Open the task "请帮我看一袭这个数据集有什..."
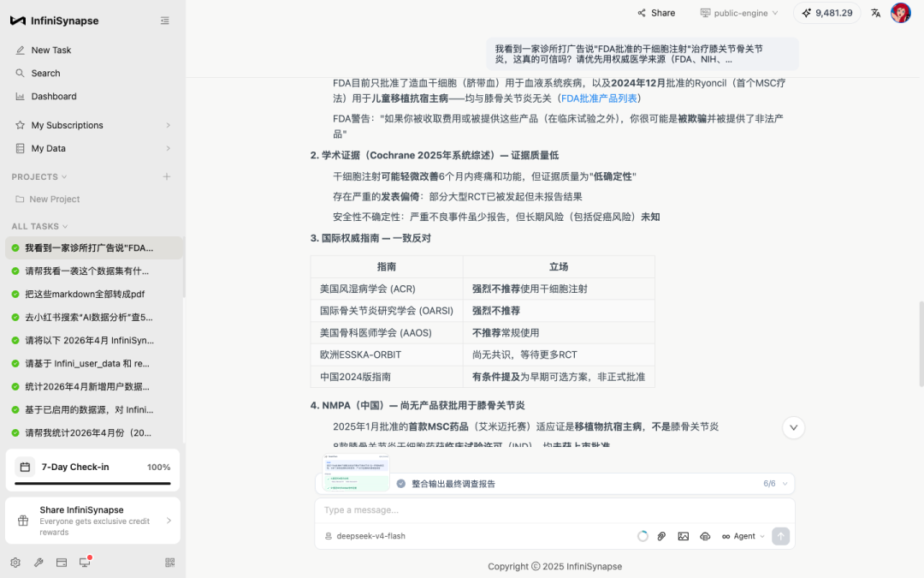Viewport: 924px width, 578px height. [x=94, y=271]
